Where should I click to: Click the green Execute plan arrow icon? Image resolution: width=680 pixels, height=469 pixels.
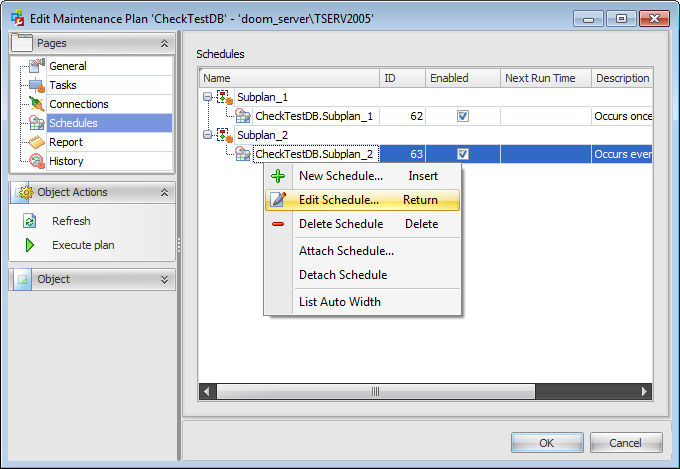(x=30, y=245)
